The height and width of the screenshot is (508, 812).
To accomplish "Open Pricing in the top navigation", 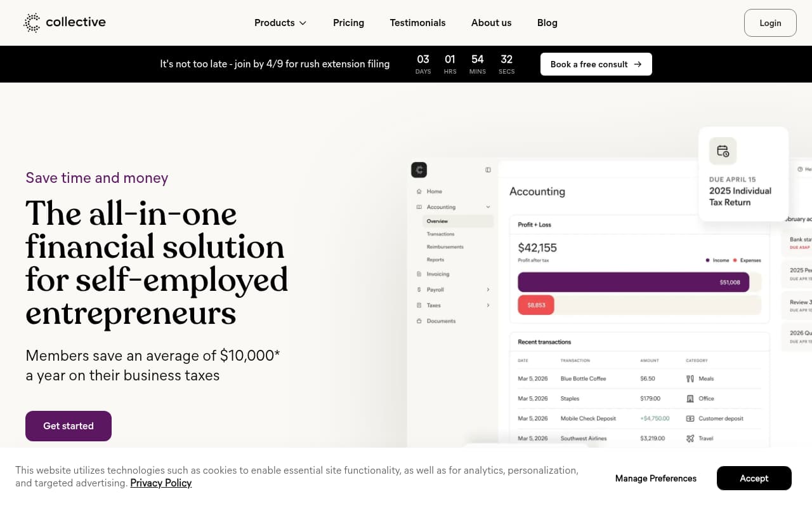I will (x=348, y=23).
